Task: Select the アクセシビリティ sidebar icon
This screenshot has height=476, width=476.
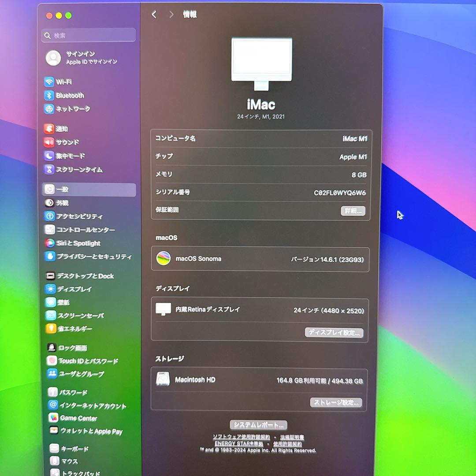Action: click(x=50, y=216)
